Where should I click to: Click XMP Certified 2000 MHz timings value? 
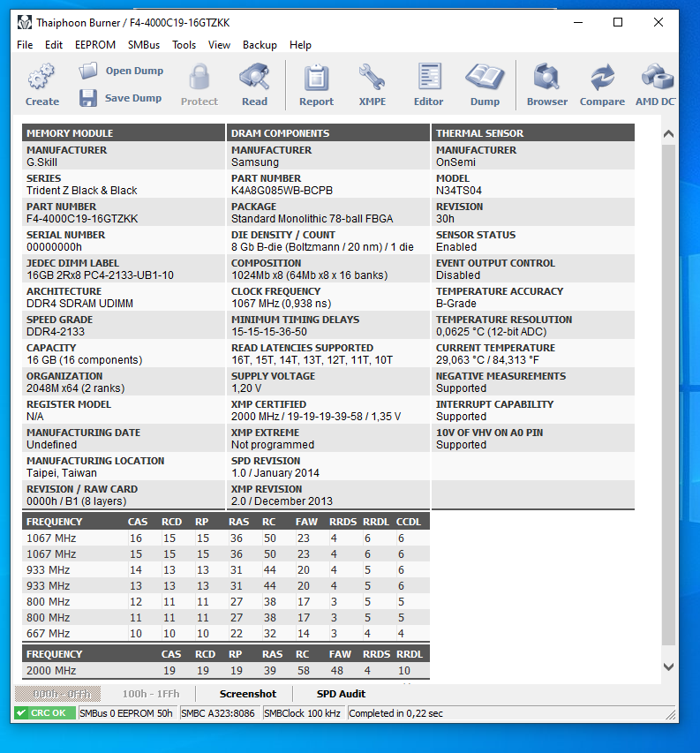point(316,417)
